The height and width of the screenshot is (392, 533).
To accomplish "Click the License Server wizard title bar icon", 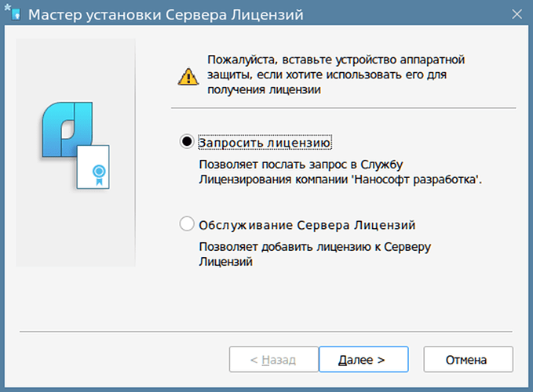I will pos(13,13).
